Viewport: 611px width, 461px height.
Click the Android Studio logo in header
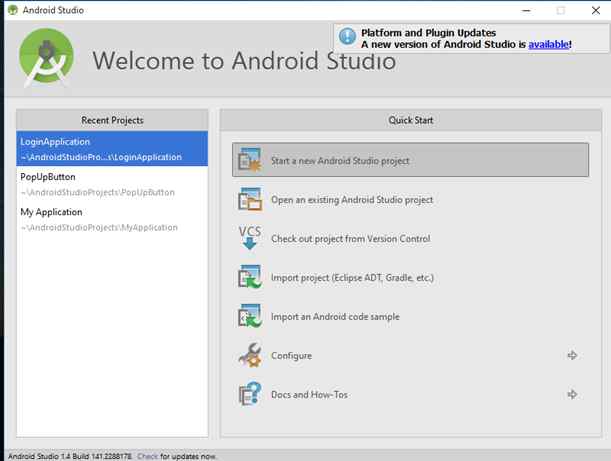click(47, 57)
